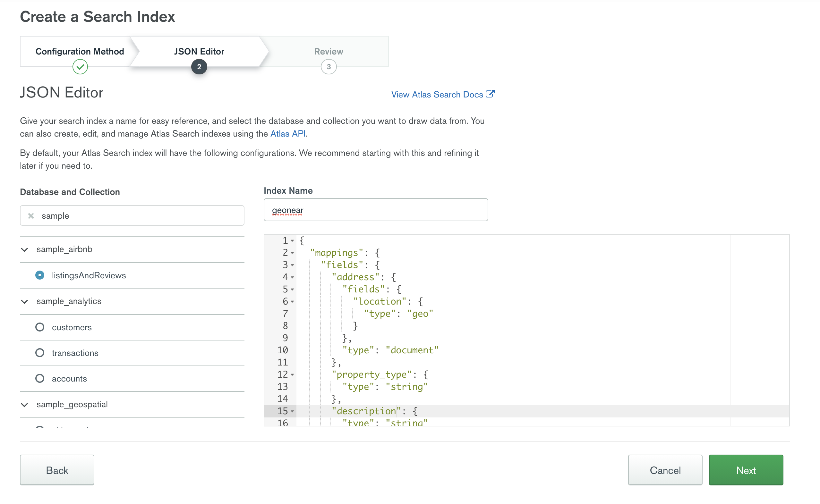Screen dimensions: 820x504
Task: Click the external link icon beside Atlas Search Docs
Action: pos(490,94)
